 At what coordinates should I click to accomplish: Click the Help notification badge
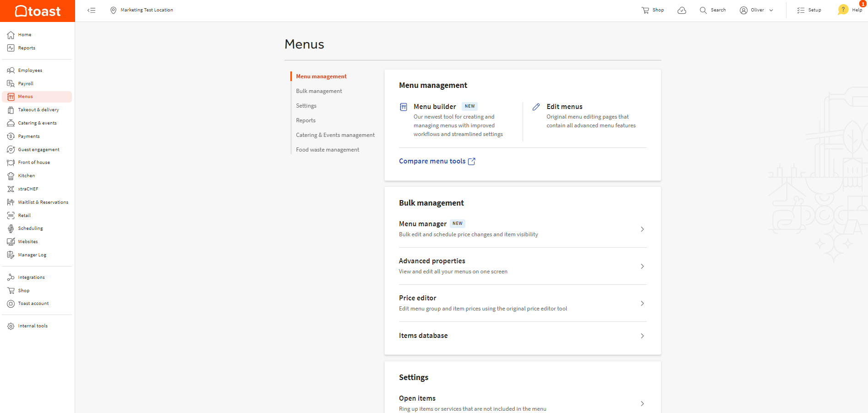click(863, 4)
